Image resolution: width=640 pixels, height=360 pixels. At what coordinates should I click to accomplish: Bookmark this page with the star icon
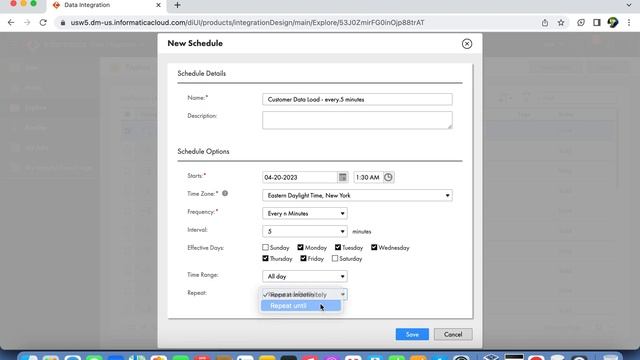click(561, 23)
